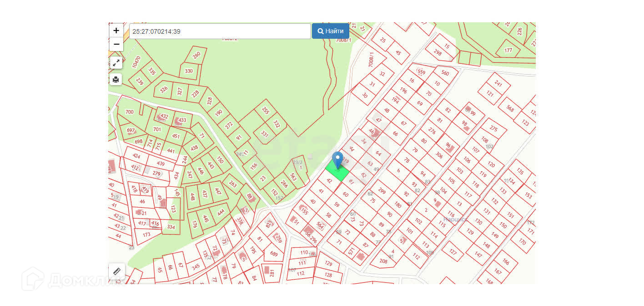This screenshot has height=306, width=644.
Task: Select parcel 698
Action: click(138, 141)
